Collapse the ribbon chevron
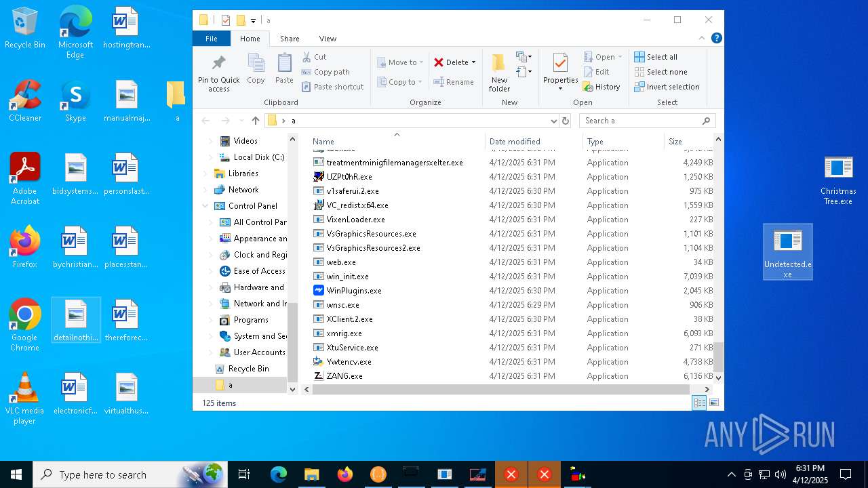This screenshot has height=488, width=868. [703, 39]
